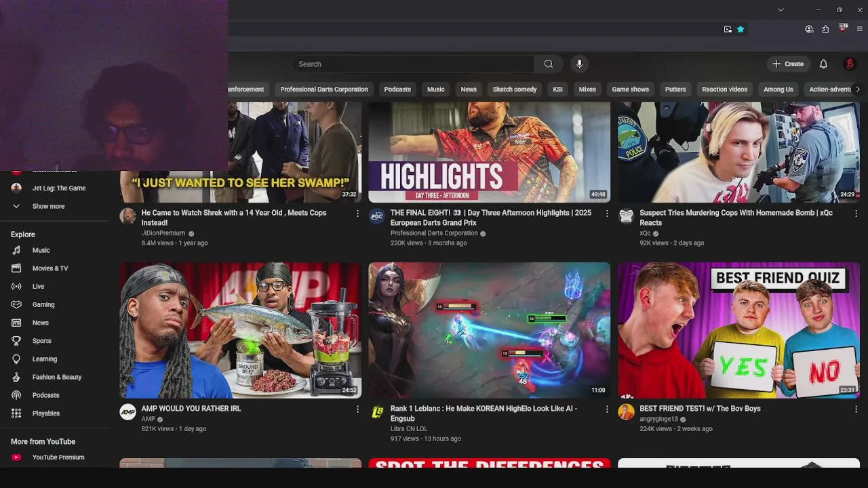Viewport: 868px width, 488px height.
Task: Open more options for Rank 1 Leblanc video
Action: 606,409
